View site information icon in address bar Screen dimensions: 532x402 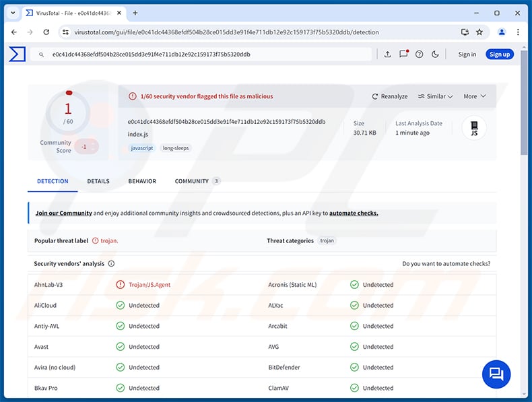pyautogui.click(x=65, y=32)
